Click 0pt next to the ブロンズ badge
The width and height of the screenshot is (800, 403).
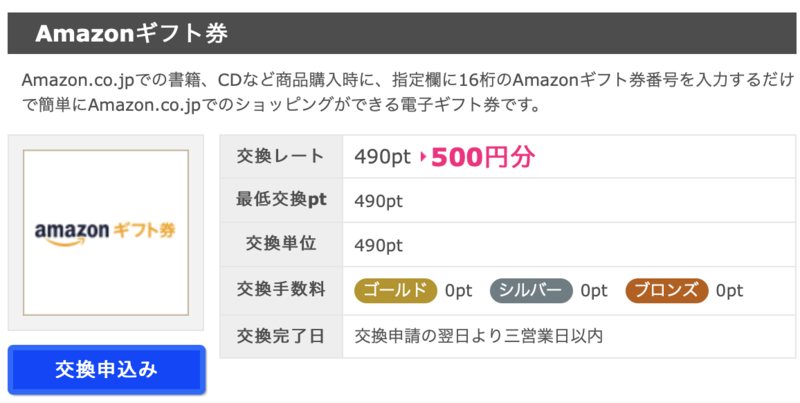coord(730,291)
